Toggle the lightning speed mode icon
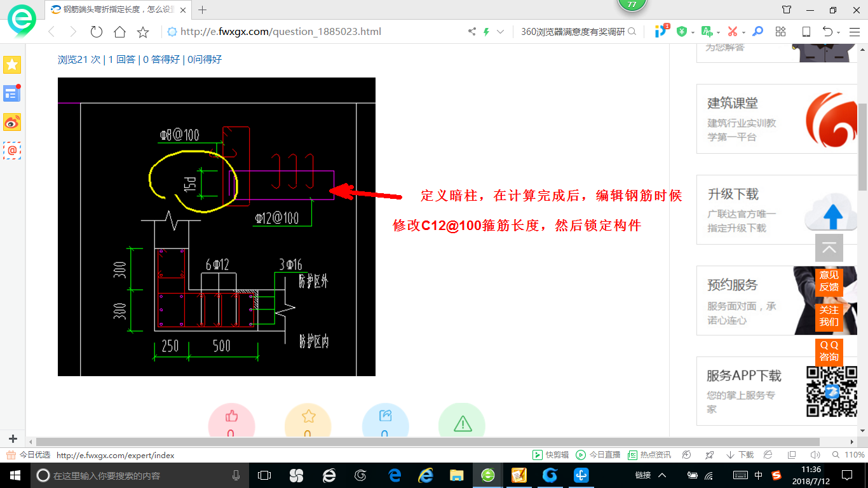 click(487, 32)
